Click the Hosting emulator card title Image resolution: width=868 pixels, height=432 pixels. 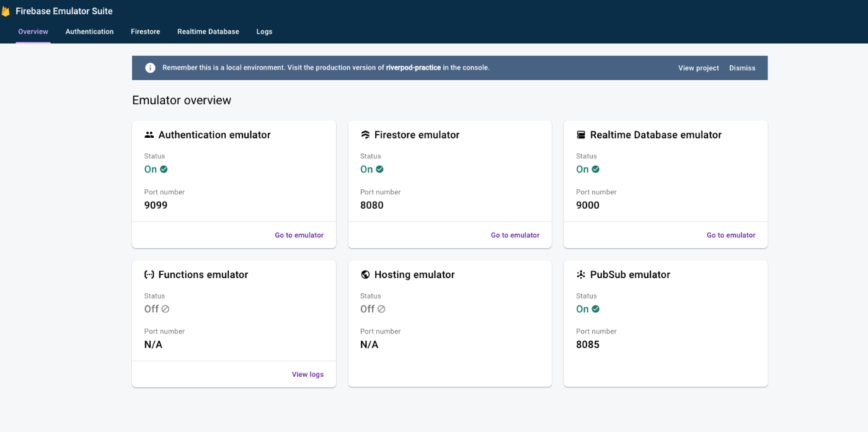tap(415, 274)
